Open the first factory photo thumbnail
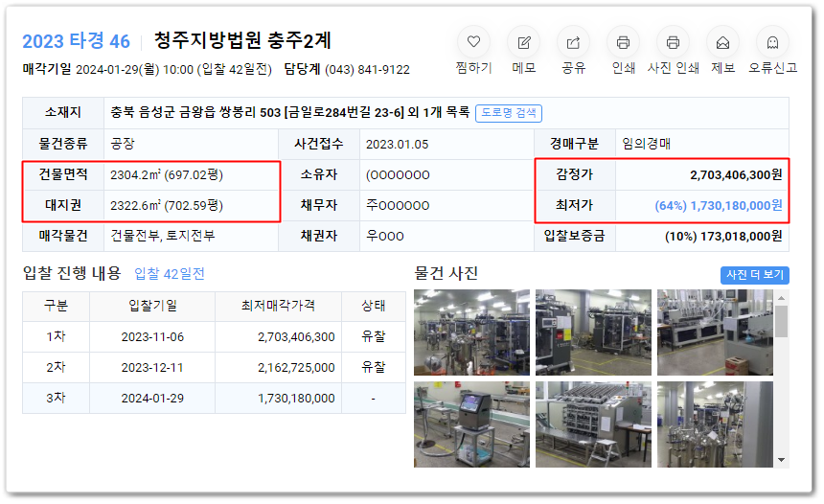Screen dimensions: 824x504 point(471,332)
